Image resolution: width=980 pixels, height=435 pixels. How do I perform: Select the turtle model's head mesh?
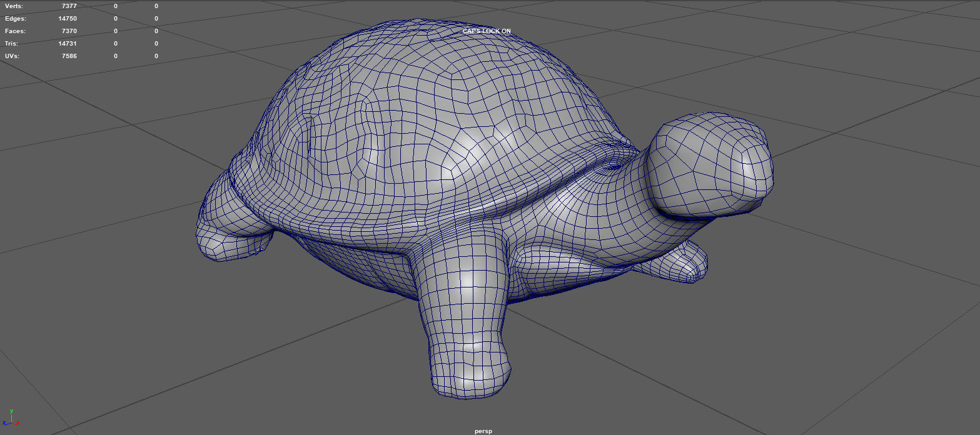(710, 166)
